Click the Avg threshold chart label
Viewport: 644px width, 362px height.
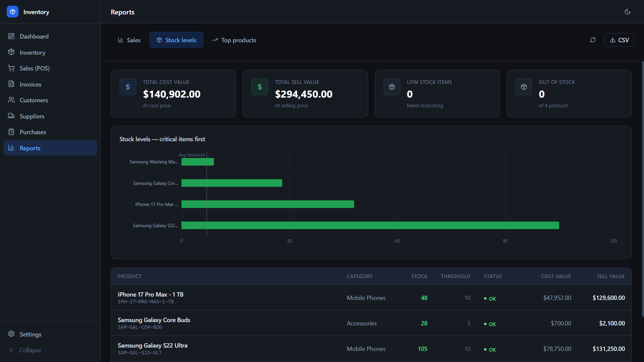[192, 155]
